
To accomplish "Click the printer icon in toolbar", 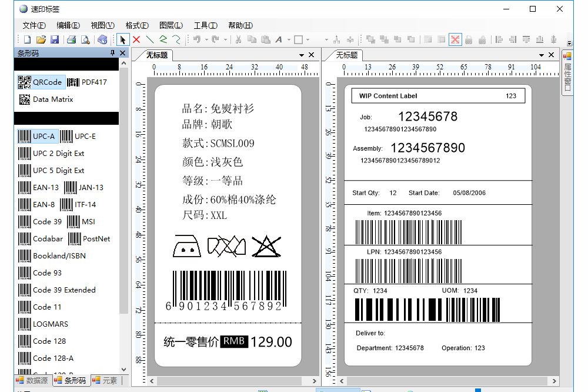I will click(71, 40).
